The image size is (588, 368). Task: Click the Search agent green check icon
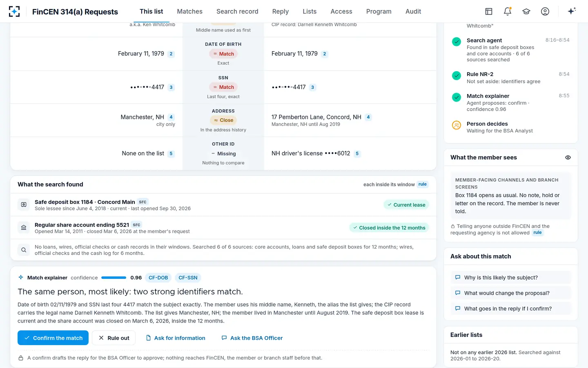pos(457,41)
